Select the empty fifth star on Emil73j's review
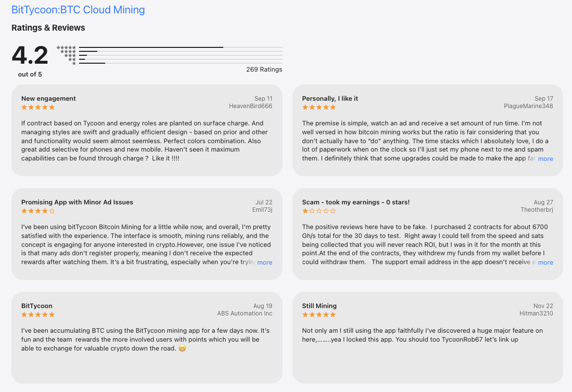Image resolution: width=572 pixels, height=392 pixels. 51,211
